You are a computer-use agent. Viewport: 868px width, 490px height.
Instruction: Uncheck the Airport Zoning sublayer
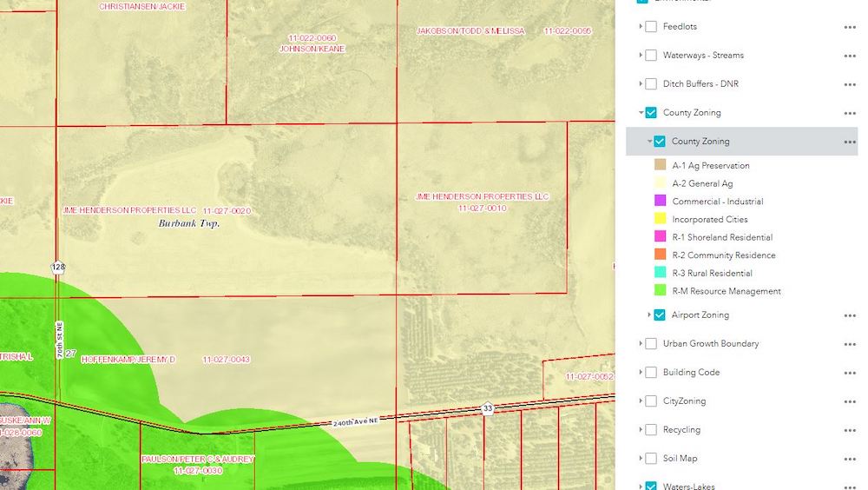click(x=660, y=315)
